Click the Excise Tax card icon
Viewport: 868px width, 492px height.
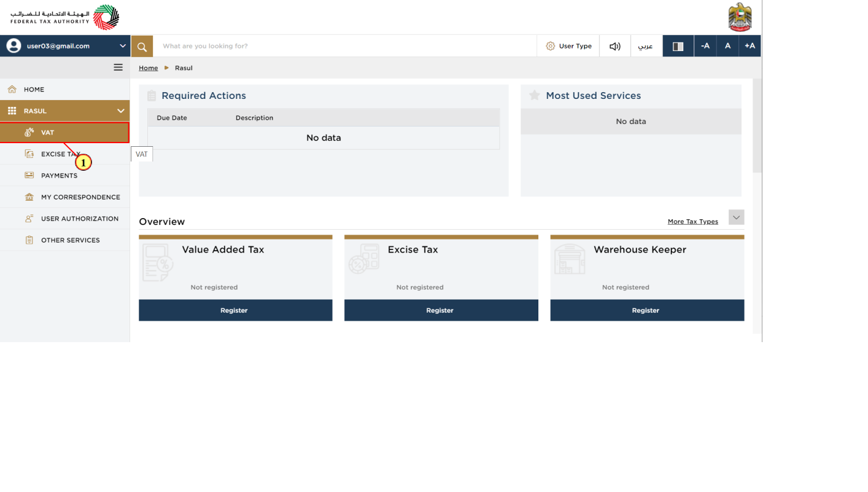tap(363, 259)
